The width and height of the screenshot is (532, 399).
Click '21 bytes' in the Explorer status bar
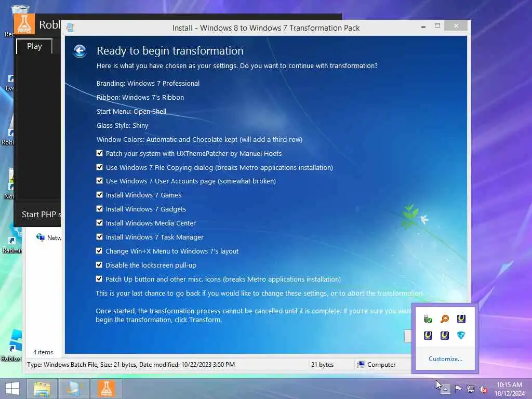tap(322, 364)
